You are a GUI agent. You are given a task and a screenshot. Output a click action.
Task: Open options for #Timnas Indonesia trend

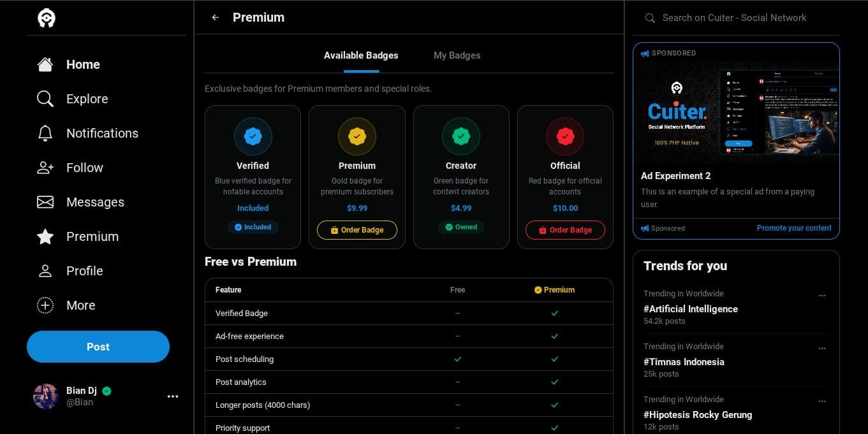click(x=822, y=348)
